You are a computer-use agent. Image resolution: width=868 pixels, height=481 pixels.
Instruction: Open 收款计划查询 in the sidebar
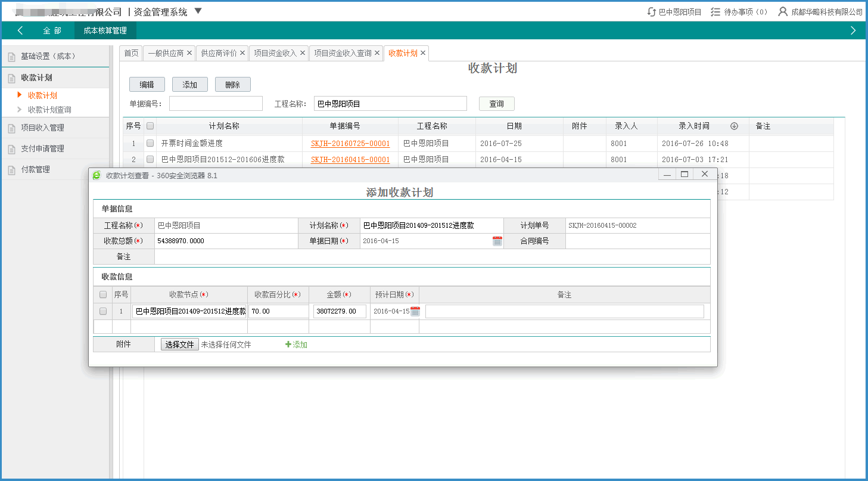(x=49, y=110)
